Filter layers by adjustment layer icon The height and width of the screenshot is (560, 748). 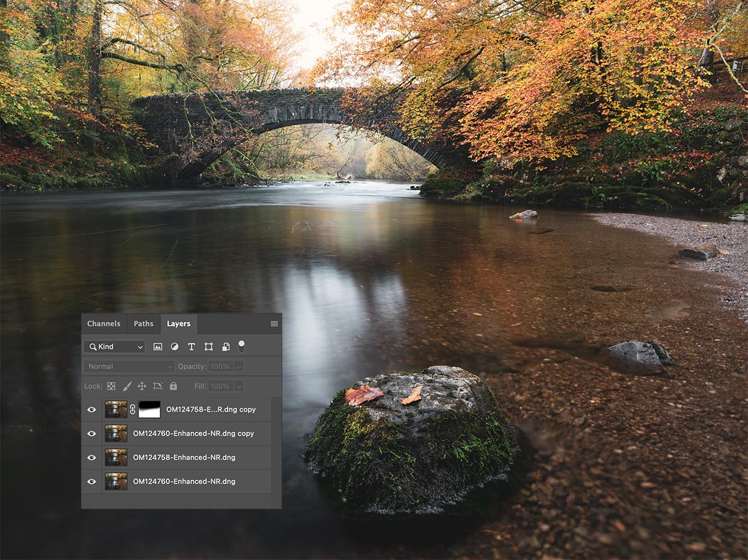click(175, 347)
